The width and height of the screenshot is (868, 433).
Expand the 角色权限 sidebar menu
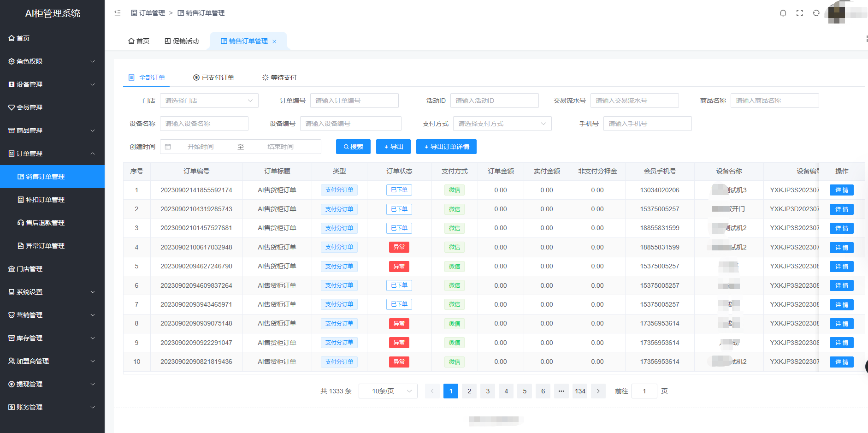click(x=52, y=61)
